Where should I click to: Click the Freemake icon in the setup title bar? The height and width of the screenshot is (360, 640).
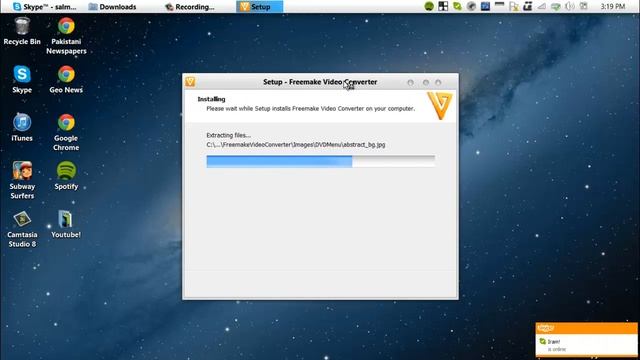pos(190,82)
